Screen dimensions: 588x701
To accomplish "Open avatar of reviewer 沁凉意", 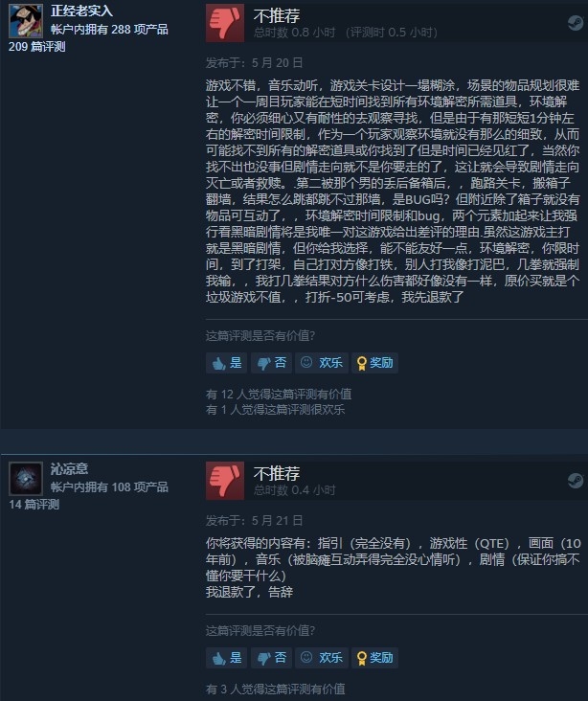I will (26, 479).
